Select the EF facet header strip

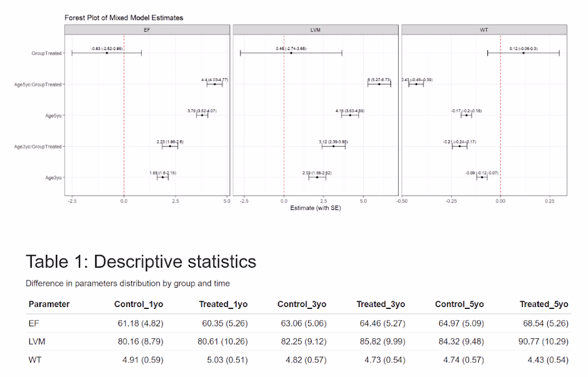pos(148,29)
